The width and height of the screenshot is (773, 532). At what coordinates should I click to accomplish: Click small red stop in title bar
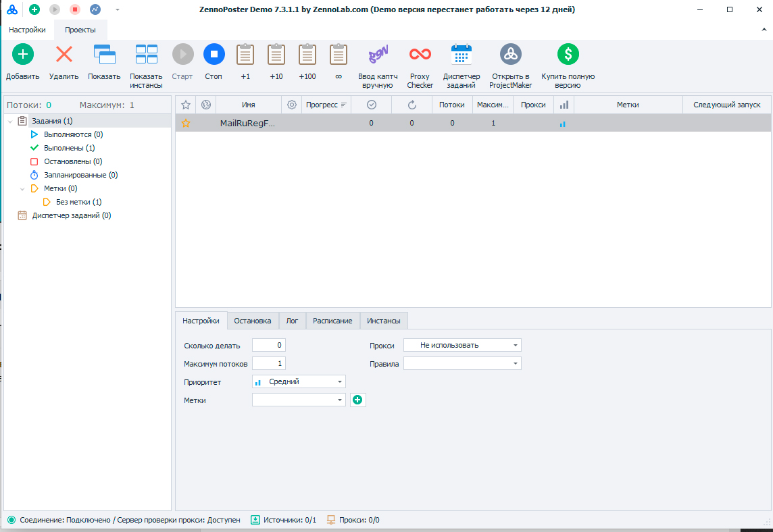[x=75, y=9]
